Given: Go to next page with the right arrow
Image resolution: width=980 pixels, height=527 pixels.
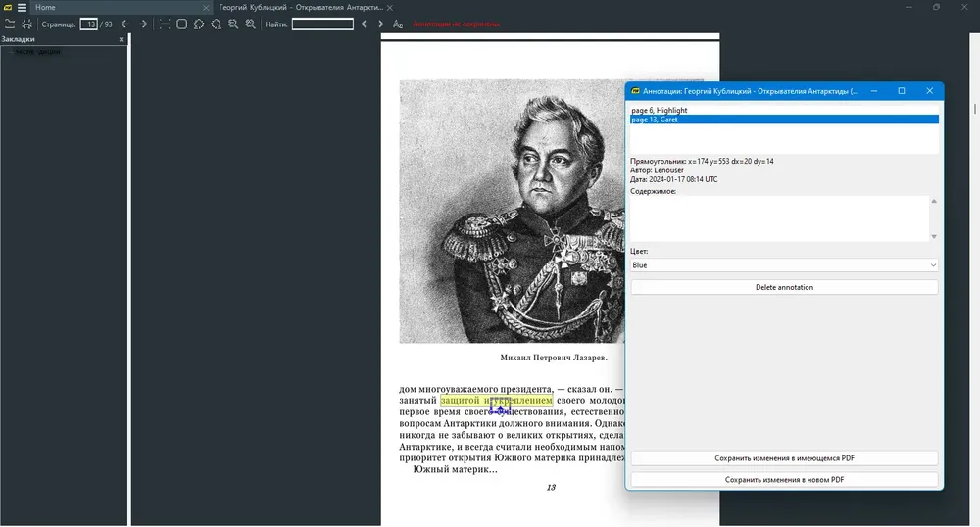Looking at the screenshot, I should coord(143,24).
